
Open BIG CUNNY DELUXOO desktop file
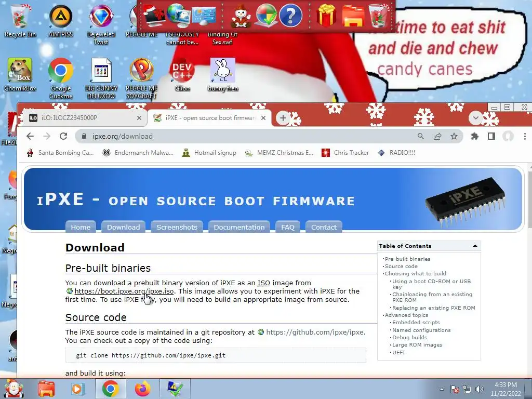tap(101, 78)
